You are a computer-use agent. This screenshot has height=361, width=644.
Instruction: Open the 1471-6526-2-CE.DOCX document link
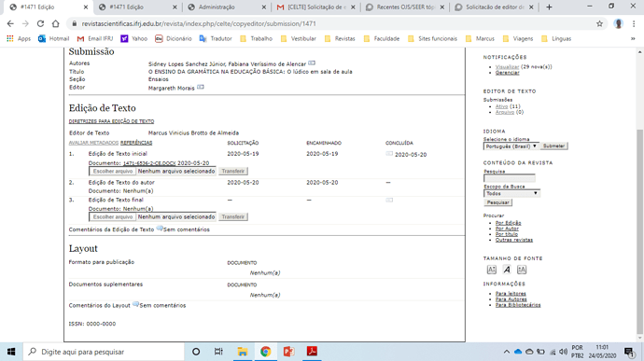click(149, 163)
